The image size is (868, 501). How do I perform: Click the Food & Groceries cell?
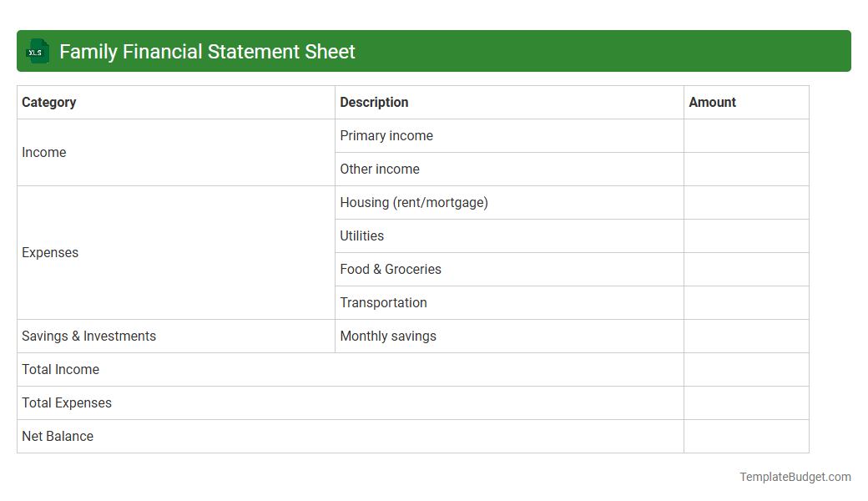(391, 269)
